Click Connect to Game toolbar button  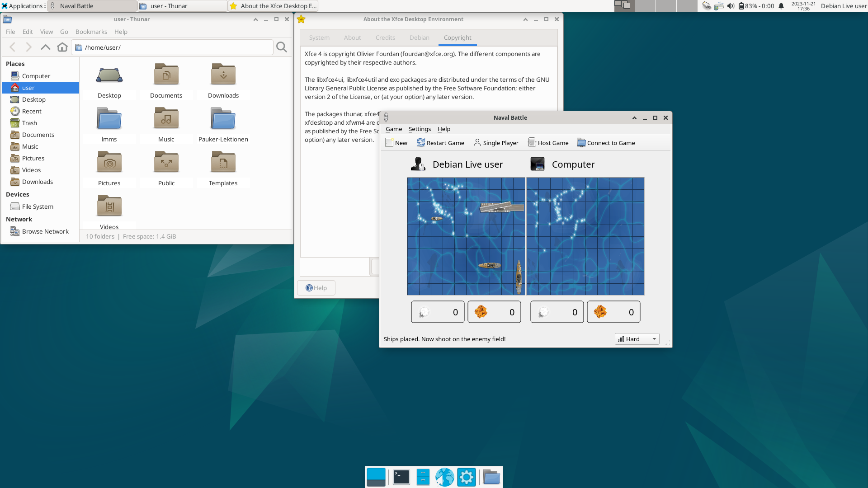(x=606, y=143)
